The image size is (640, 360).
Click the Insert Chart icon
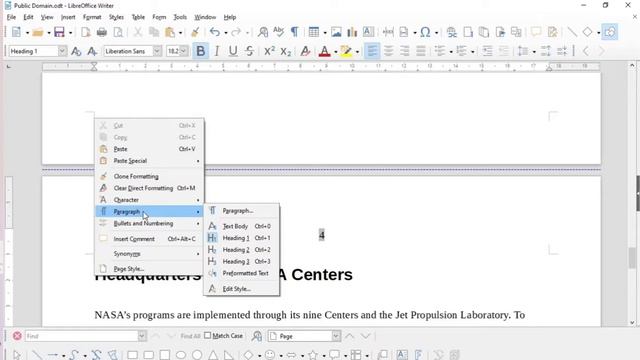352,32
